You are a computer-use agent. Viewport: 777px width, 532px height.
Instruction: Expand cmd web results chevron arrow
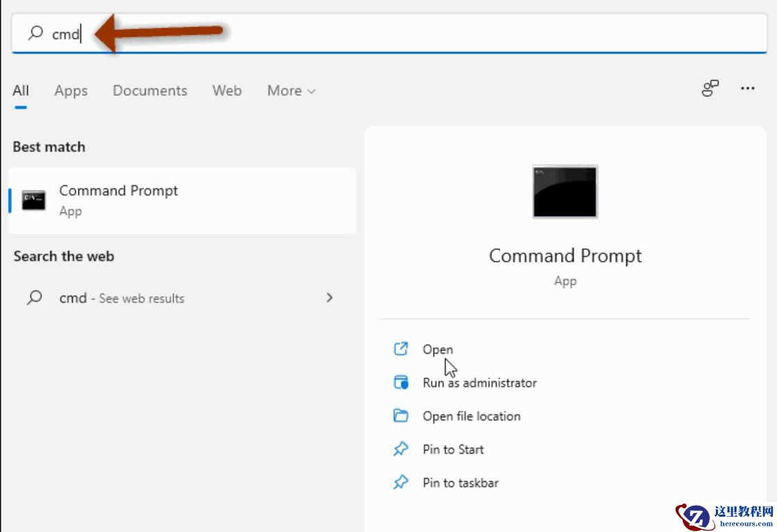(329, 297)
